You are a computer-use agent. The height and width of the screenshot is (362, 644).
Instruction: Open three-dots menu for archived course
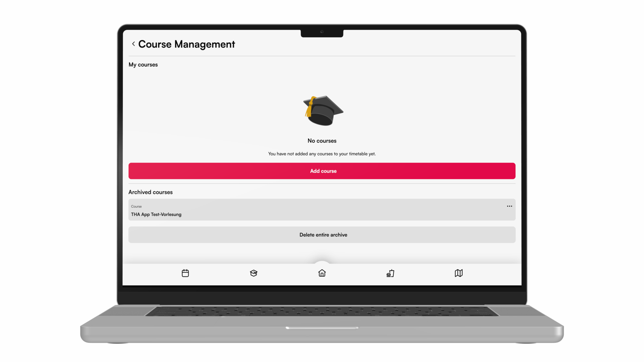coord(509,206)
